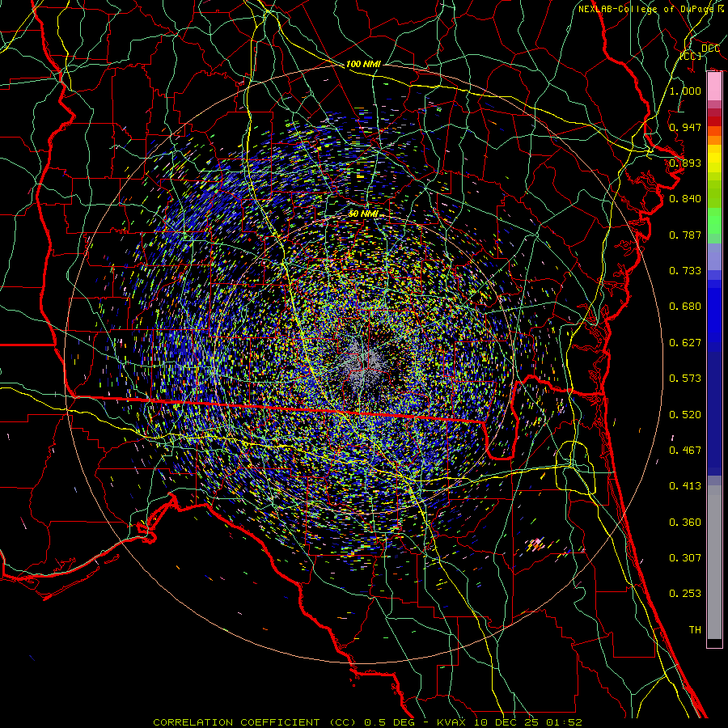The height and width of the screenshot is (728, 728).
Task: Select the 0.627 legend value
Action: [685, 343]
